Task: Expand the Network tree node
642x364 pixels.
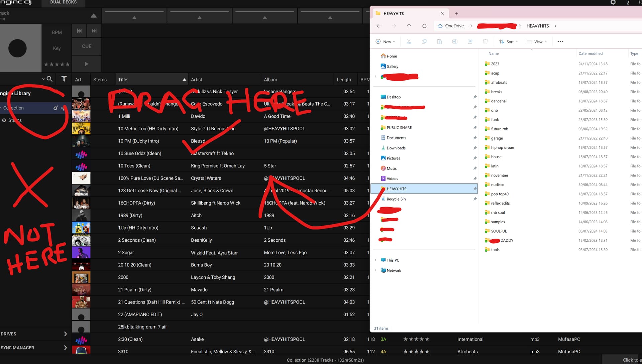Action: point(376,270)
